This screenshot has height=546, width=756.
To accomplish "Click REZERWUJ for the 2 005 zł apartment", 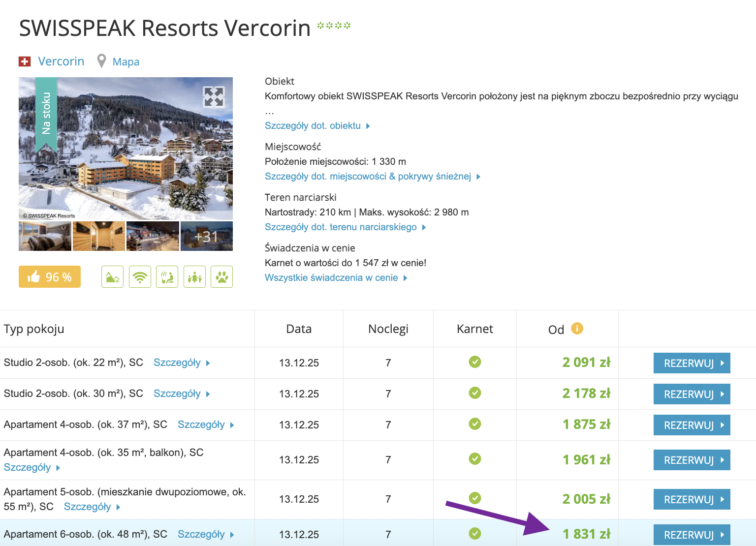I will click(x=692, y=499).
